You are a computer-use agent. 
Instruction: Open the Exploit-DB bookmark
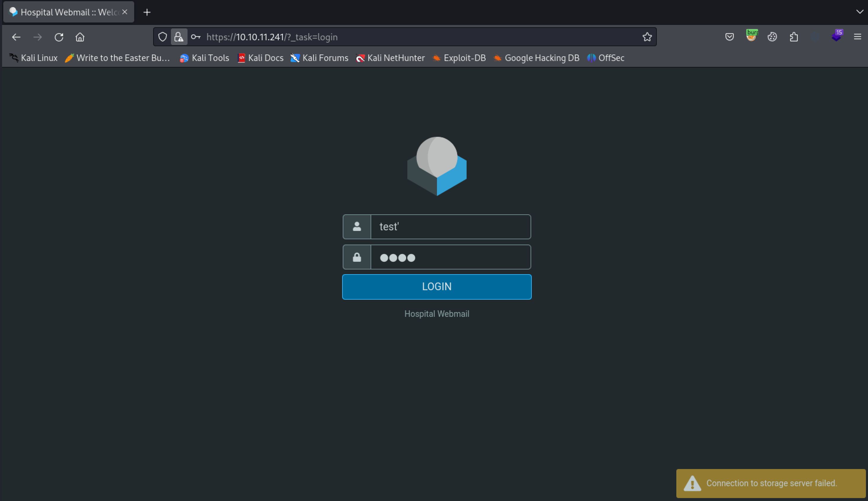pyautogui.click(x=459, y=58)
